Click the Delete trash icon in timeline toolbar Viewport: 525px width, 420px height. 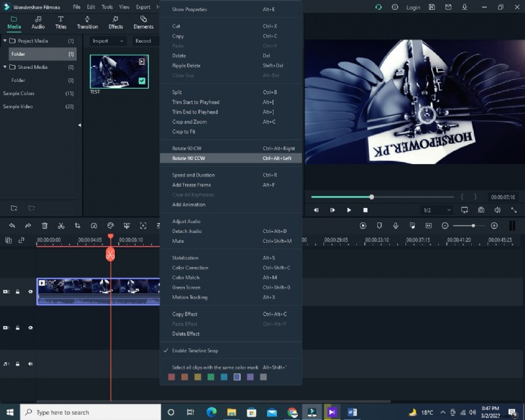[x=45, y=226]
